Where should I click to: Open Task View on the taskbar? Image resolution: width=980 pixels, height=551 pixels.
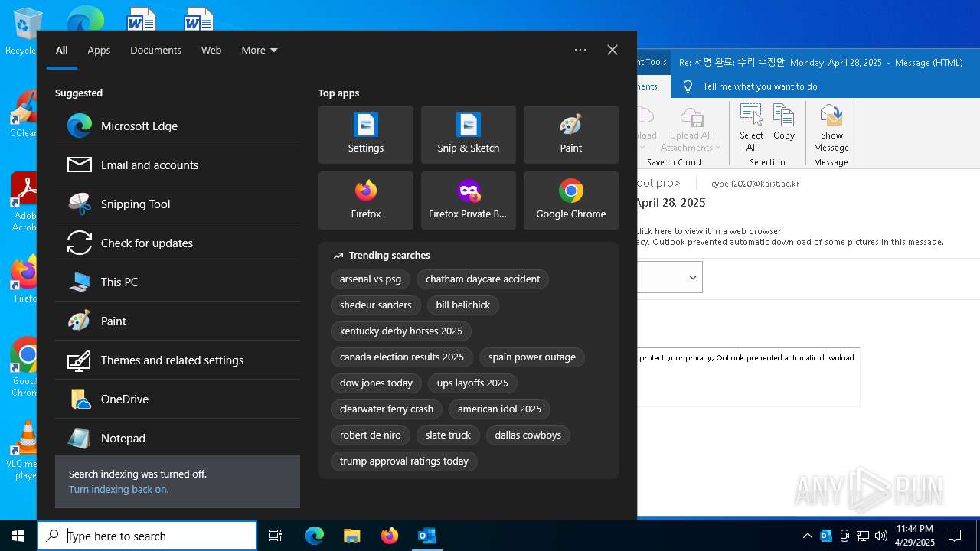tap(276, 536)
